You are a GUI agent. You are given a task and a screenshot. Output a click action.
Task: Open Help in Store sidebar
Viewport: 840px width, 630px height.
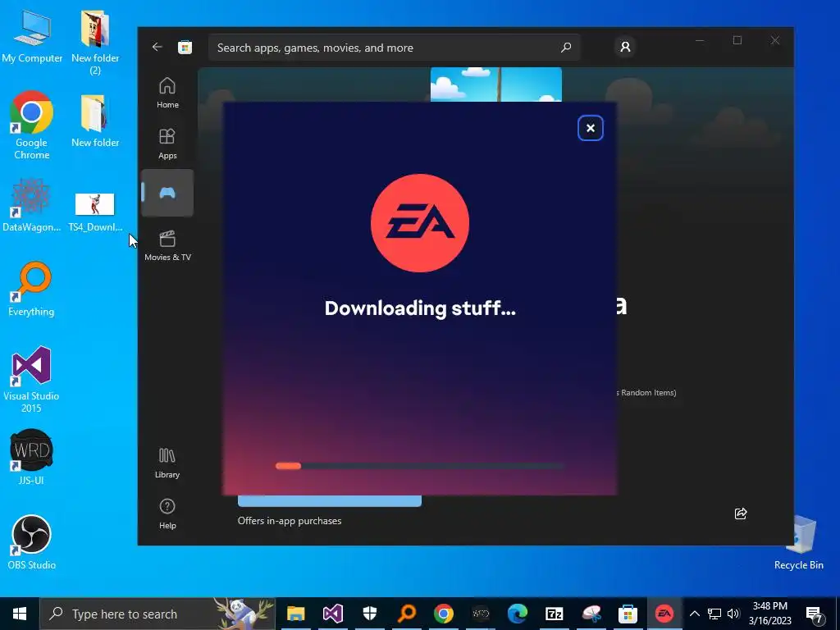(167, 514)
